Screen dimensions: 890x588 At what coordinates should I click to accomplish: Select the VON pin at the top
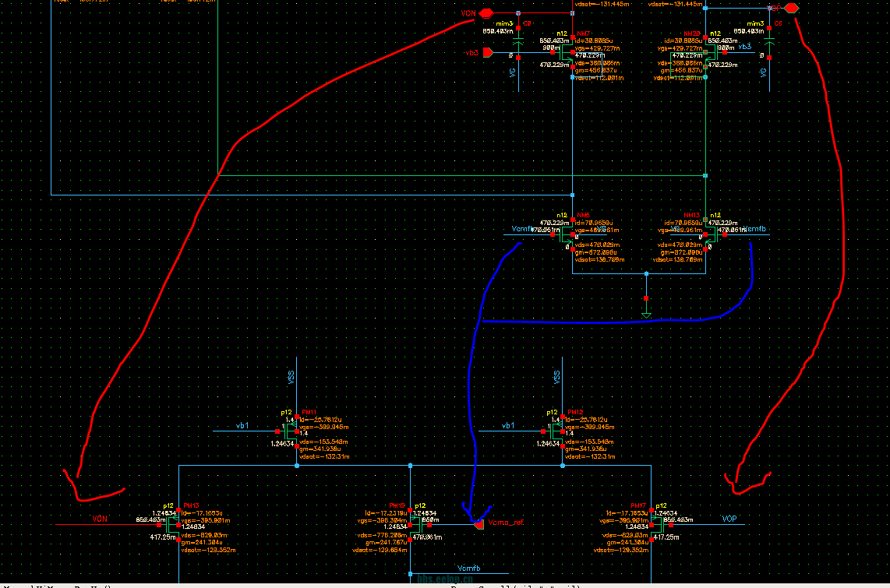(x=486, y=13)
